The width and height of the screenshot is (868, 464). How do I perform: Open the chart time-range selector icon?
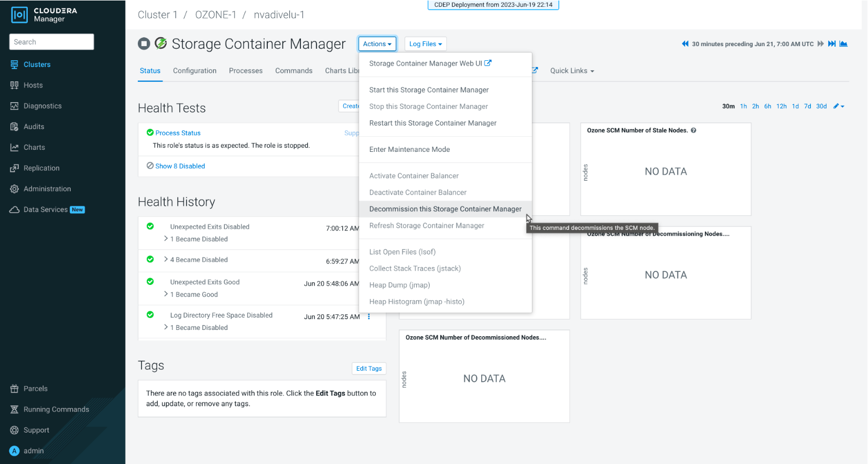click(x=843, y=44)
